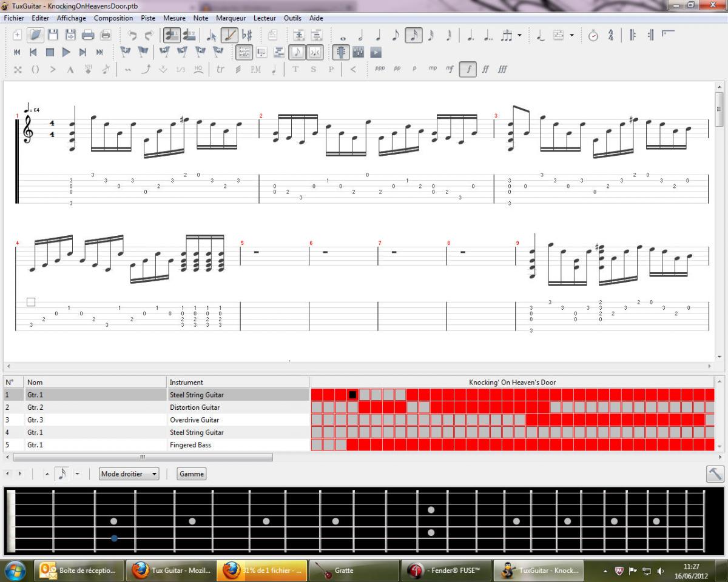
Task: Open chord dropdown arrow
Action: pyautogui.click(x=571, y=35)
